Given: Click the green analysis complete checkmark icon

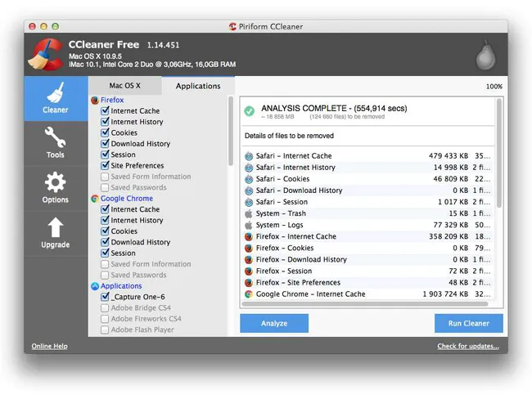Looking at the screenshot, I should pos(249,110).
